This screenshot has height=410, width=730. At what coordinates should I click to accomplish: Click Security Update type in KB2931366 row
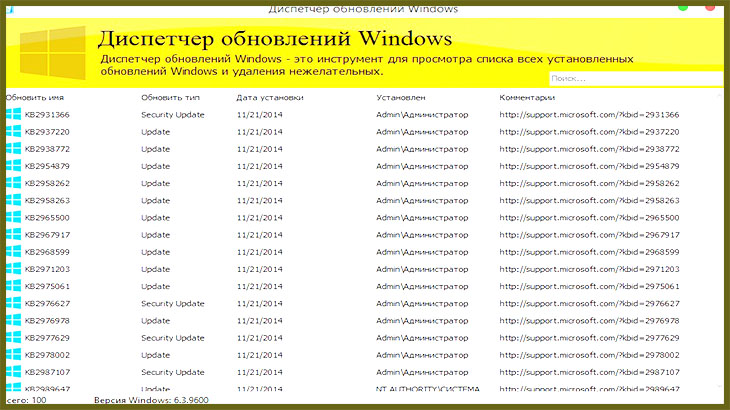click(173, 115)
